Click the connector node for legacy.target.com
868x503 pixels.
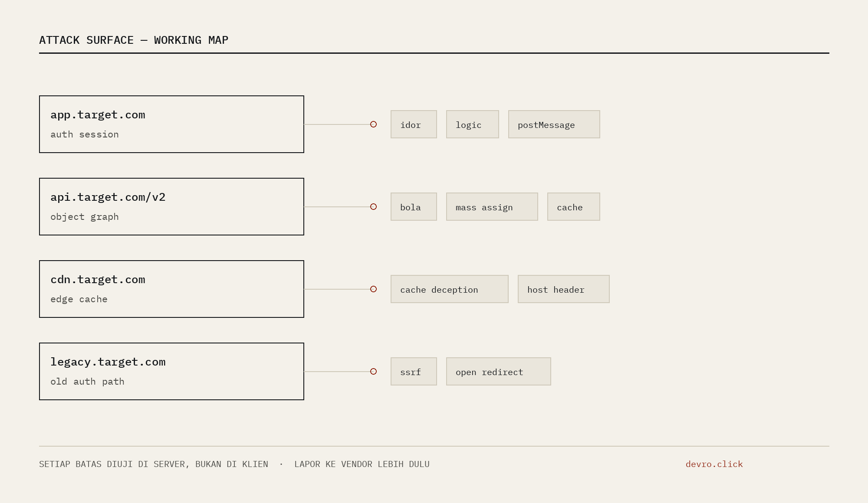point(373,372)
